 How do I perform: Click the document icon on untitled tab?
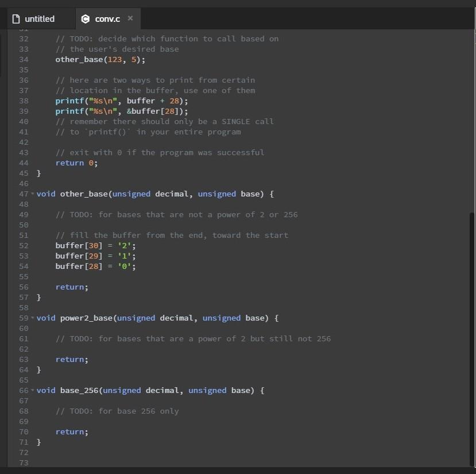pos(16,19)
